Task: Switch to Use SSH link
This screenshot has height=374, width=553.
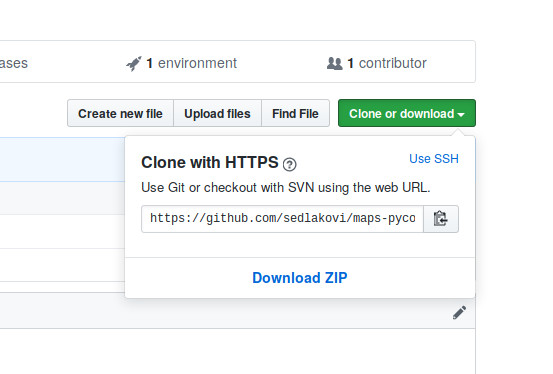Action: point(434,159)
